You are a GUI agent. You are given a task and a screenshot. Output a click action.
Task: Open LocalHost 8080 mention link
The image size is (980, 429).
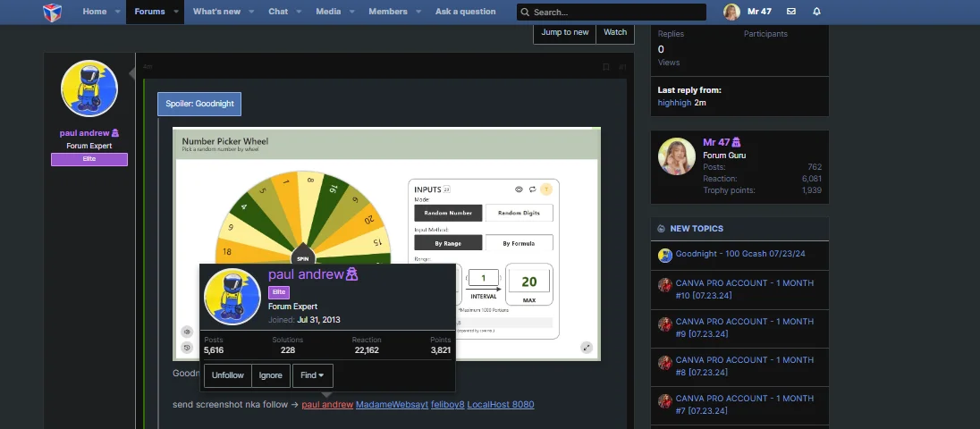(501, 405)
